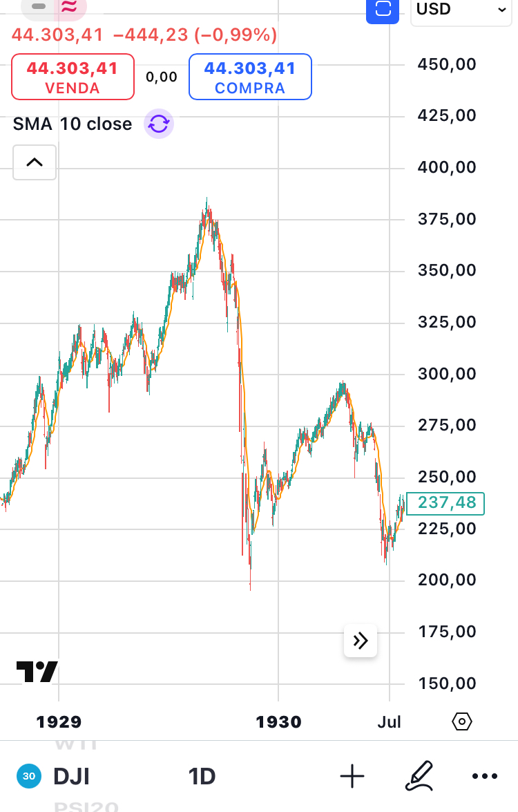Tap the DJI 30 symbol badge
The image size is (518, 812).
pos(29,777)
